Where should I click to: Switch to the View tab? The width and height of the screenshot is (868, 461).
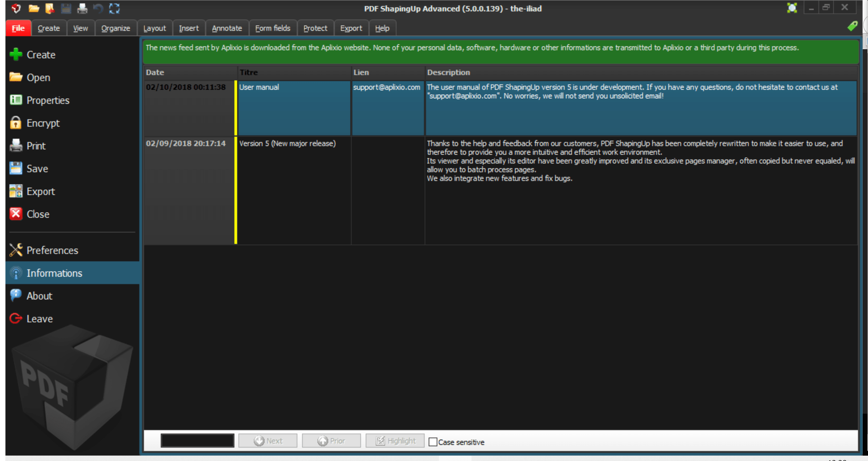(80, 28)
